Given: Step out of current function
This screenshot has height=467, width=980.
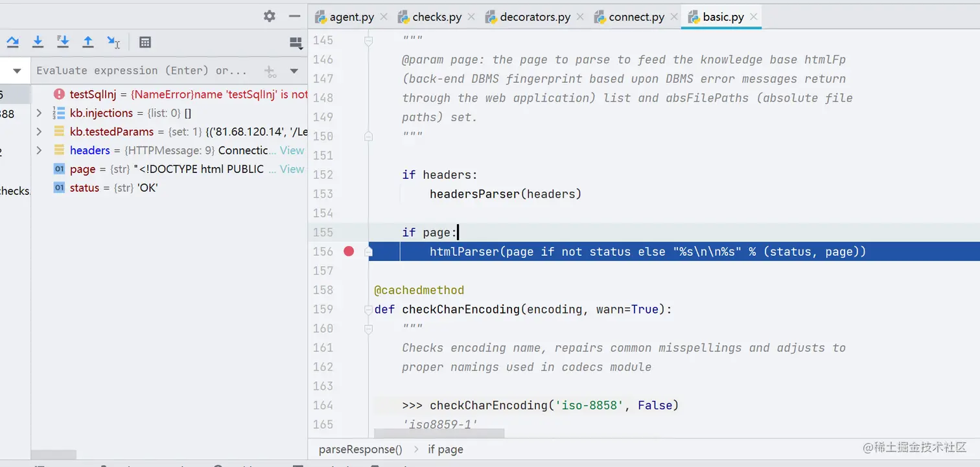Looking at the screenshot, I should [x=88, y=42].
